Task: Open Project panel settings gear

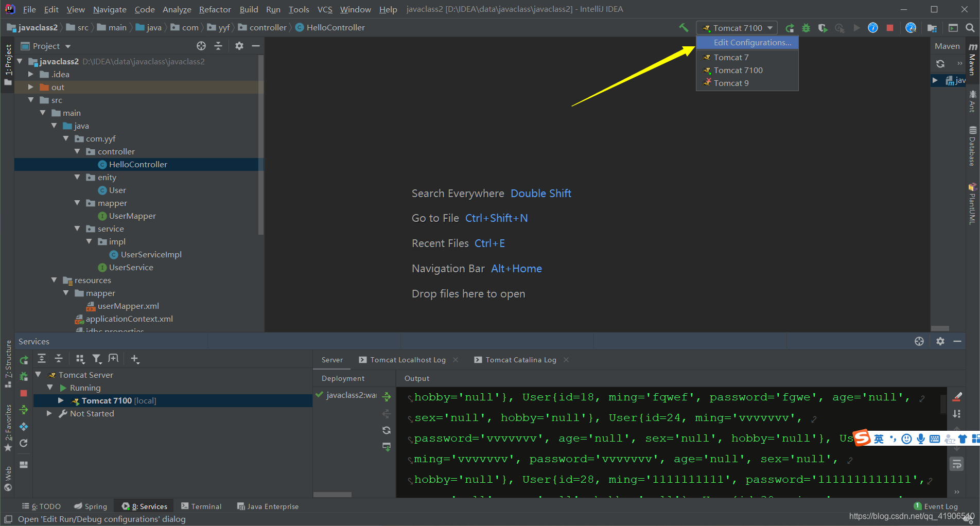Action: pyautogui.click(x=239, y=46)
